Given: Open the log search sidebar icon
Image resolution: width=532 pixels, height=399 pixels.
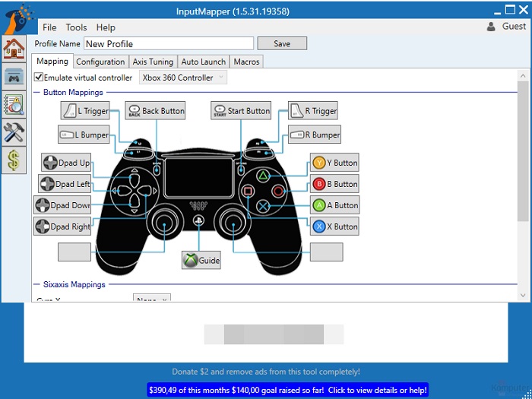Looking at the screenshot, I should 14,104.
